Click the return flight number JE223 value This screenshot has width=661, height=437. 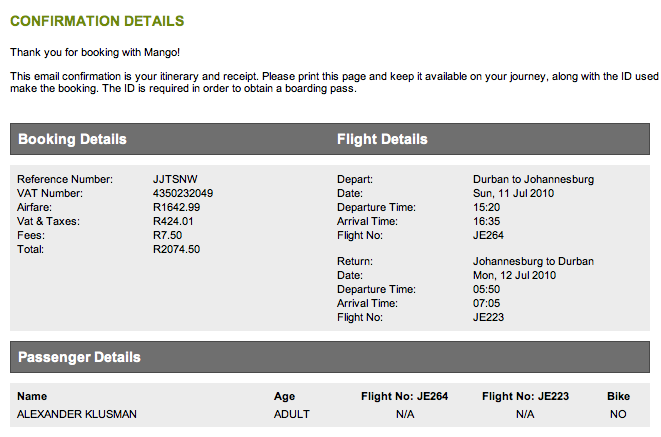point(488,317)
